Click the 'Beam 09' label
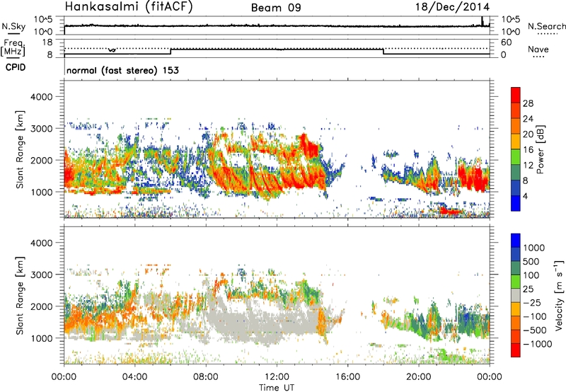Screen dimensions: 566x392 click(276, 8)
